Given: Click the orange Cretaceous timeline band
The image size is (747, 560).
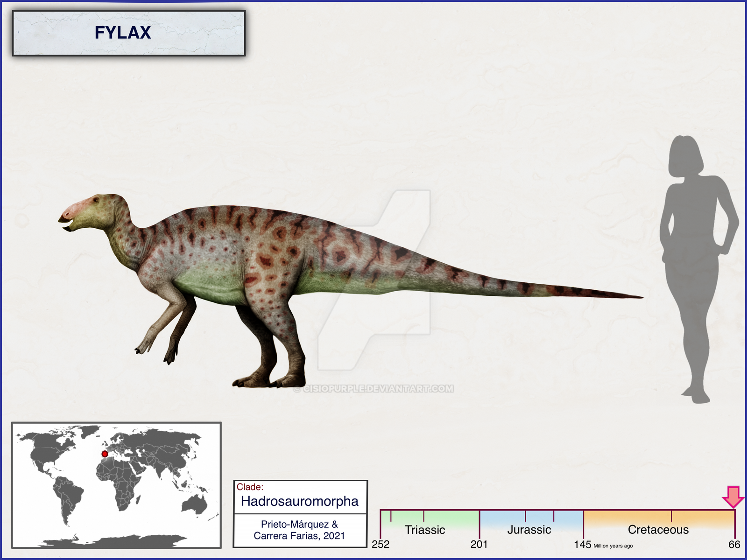Looking at the screenshot, I should coord(659,519).
